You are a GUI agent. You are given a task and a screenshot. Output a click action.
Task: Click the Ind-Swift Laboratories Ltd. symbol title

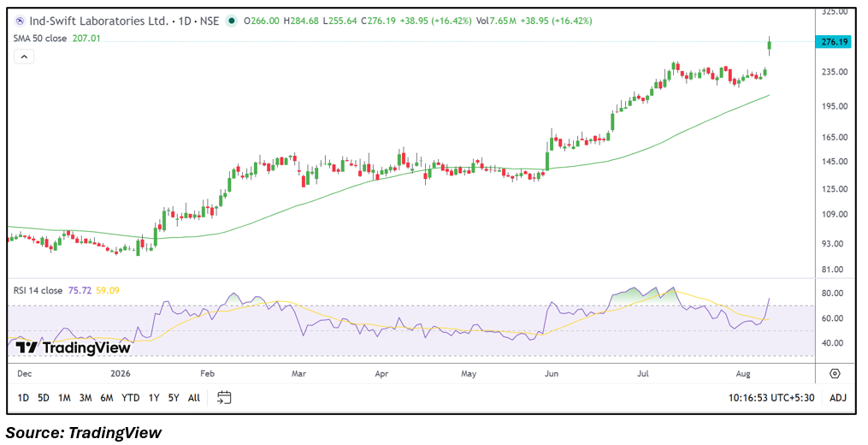coord(98,21)
